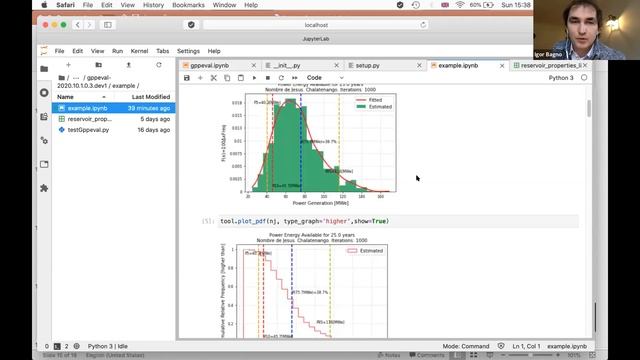This screenshot has height=360, width=640.
Task: Open the Extension Manager puzzle icon
Action: click(x=44, y=188)
